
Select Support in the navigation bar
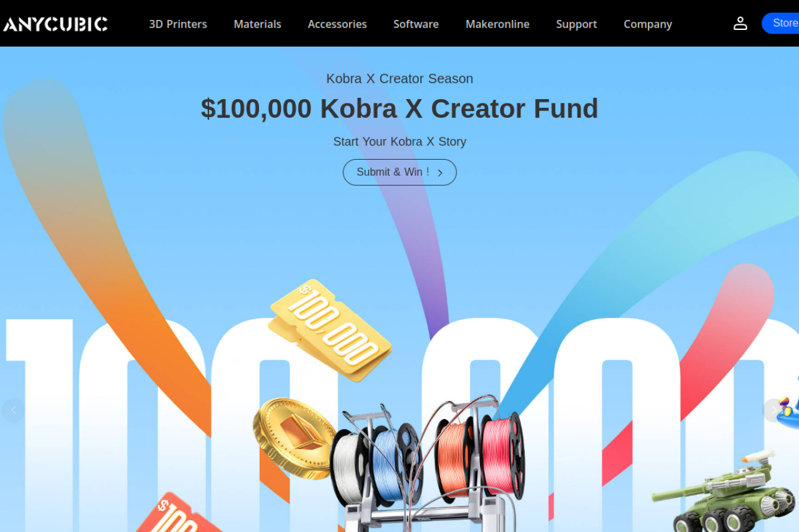tap(576, 24)
